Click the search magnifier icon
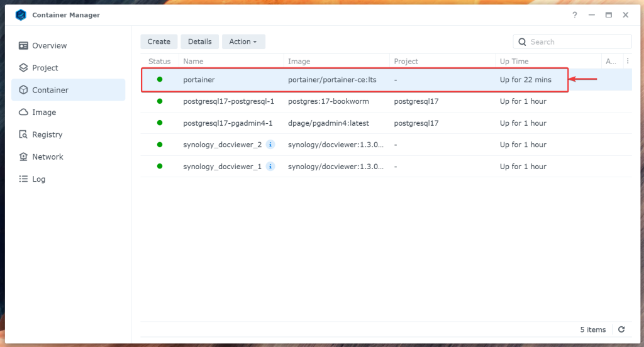Viewport: 644px width, 347px height. 522,42
